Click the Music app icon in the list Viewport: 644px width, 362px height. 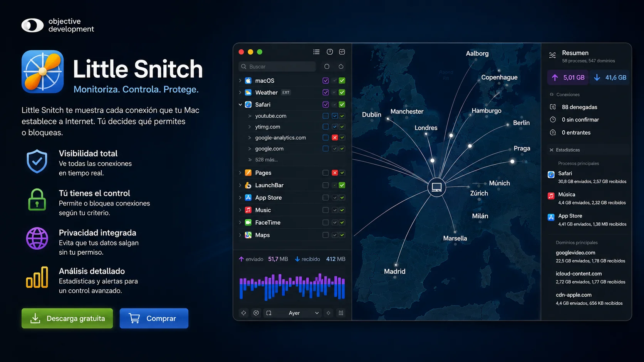248,210
